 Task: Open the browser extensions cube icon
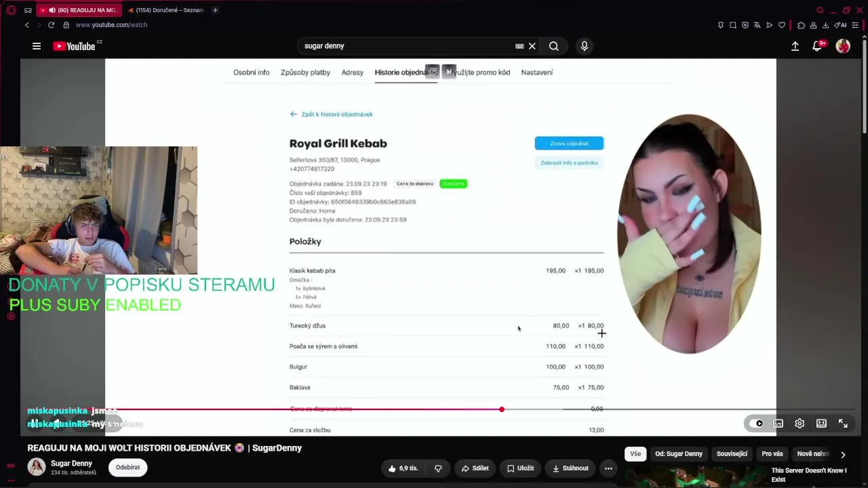801,25
